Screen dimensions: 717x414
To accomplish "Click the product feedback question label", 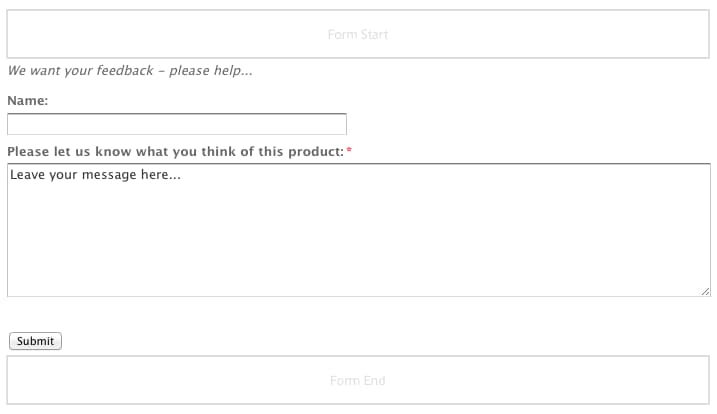I will coord(176,151).
